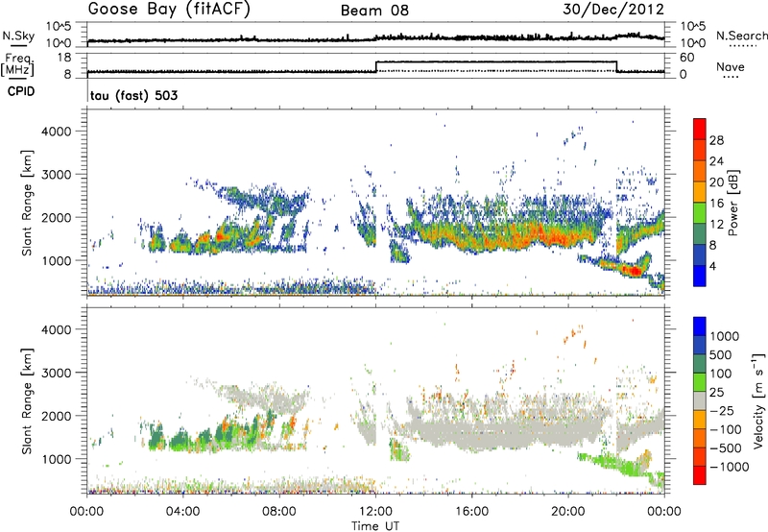Click the 'Nave' legend label
Image resolution: width=768 pixels, height=532 pixels.
731,67
